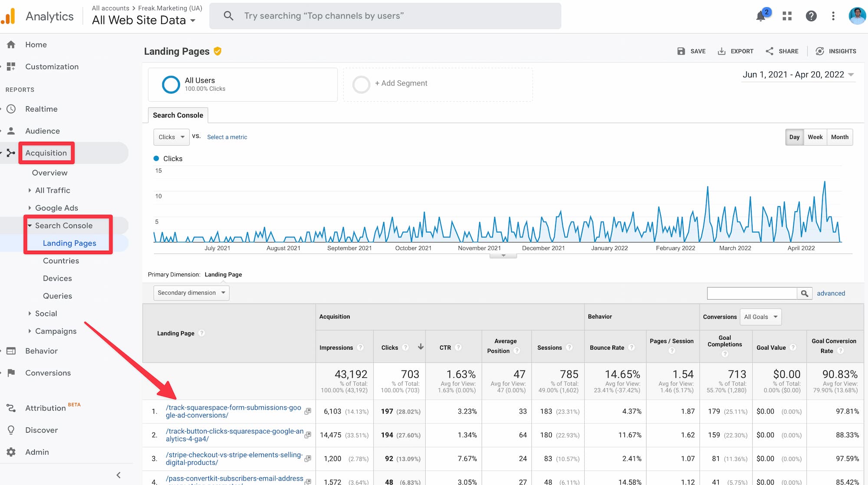Image resolution: width=868 pixels, height=485 pixels.
Task: Click the Google Analytics logo
Action: tap(8, 16)
